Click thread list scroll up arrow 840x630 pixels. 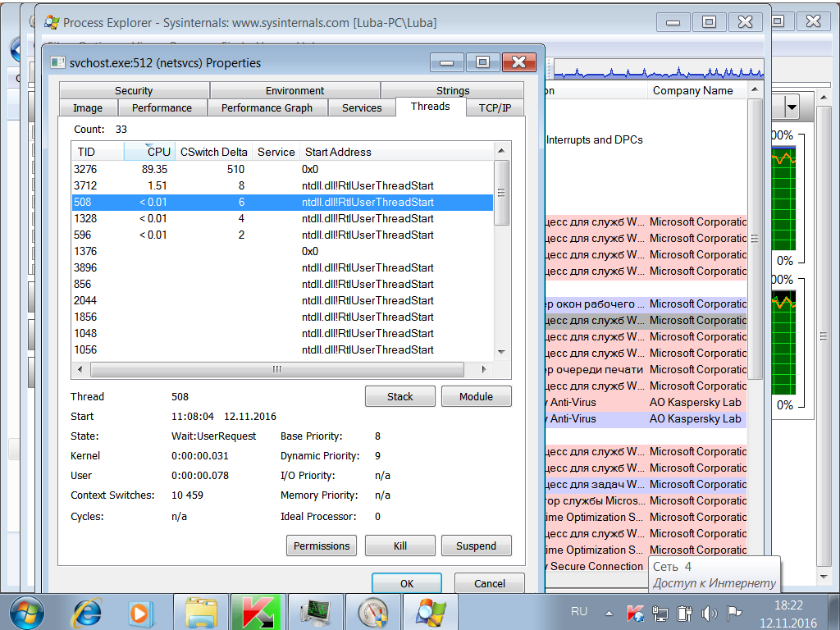[x=501, y=151]
